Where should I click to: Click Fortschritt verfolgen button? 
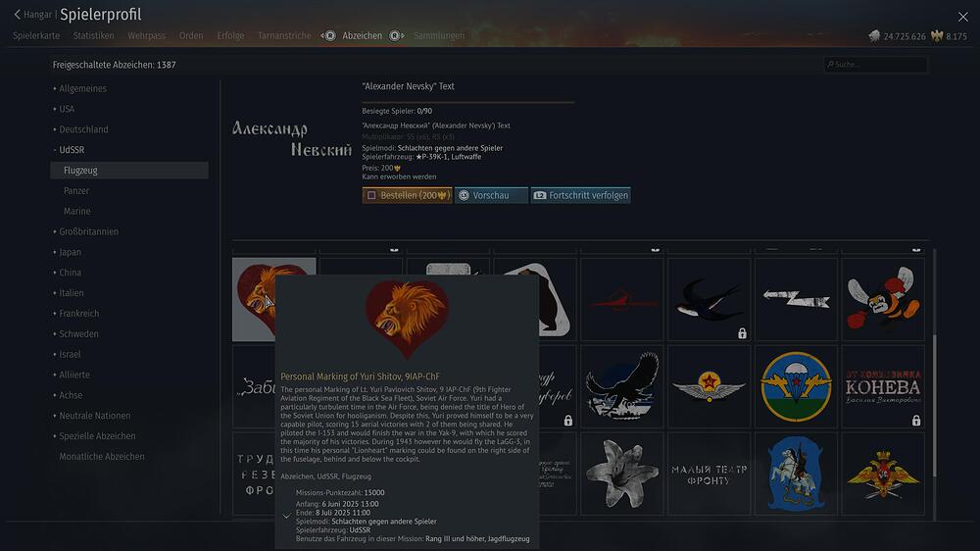[x=580, y=195]
